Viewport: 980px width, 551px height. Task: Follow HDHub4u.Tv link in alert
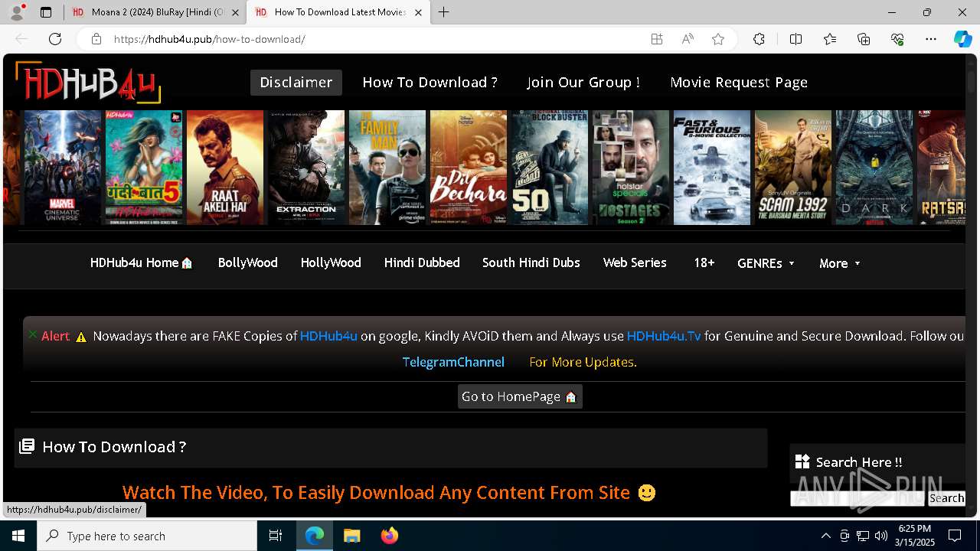coord(664,336)
